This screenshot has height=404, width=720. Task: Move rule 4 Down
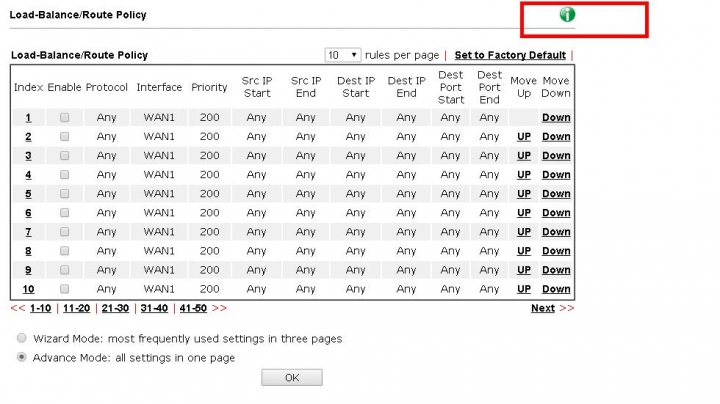click(556, 175)
